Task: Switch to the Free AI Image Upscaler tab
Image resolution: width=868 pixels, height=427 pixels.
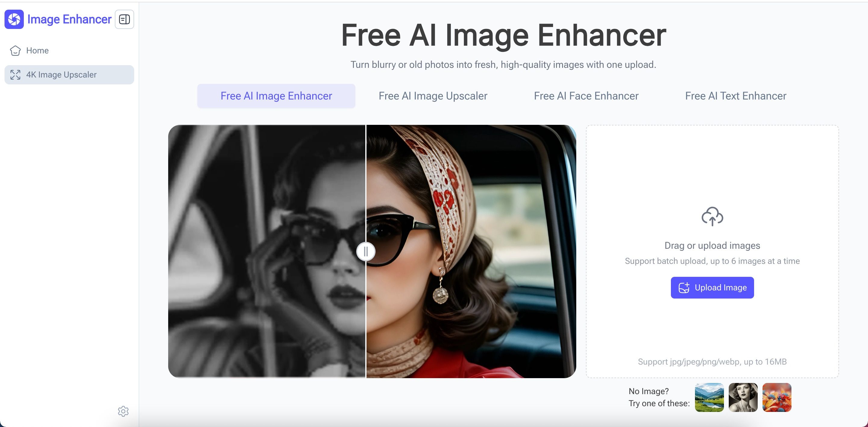Action: click(433, 96)
